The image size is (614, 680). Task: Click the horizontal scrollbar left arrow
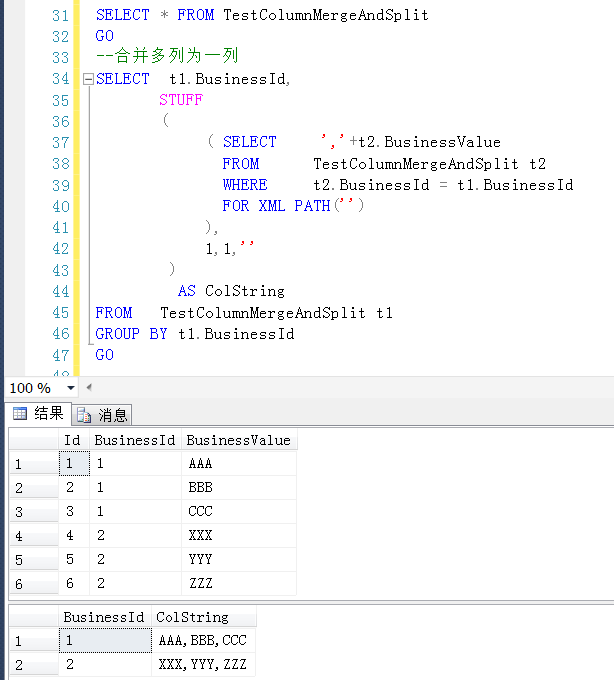pos(89,387)
